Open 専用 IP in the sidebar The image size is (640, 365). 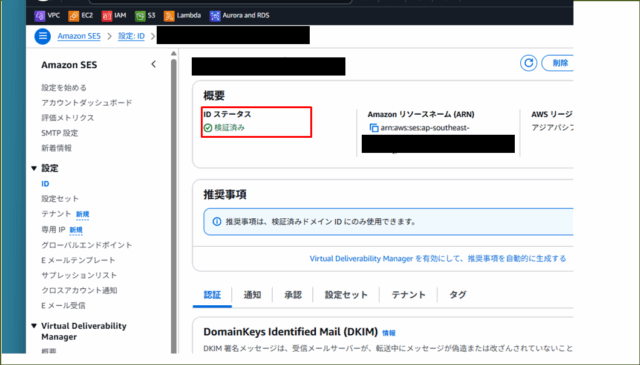pos(53,229)
